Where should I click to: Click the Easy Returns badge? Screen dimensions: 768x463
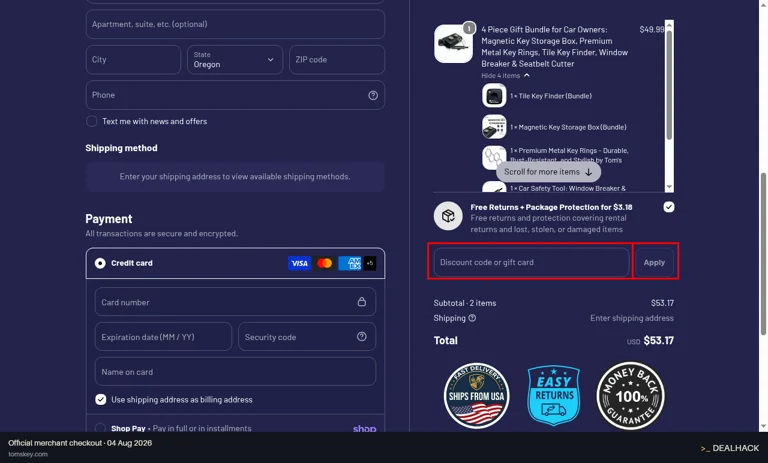[x=554, y=396]
